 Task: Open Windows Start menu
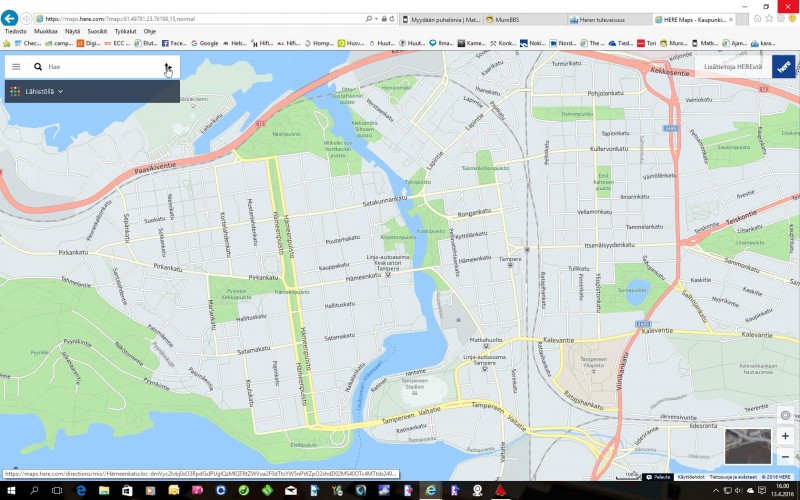tap(9, 490)
